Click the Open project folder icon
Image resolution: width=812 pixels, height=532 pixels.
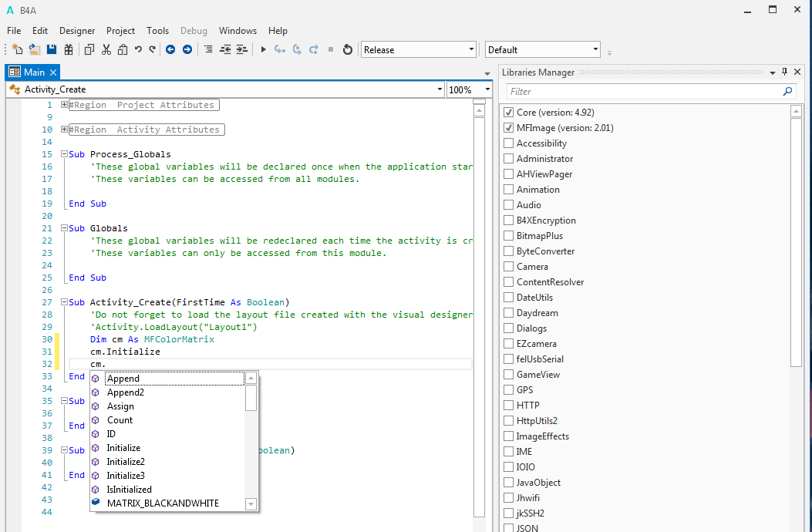click(35, 49)
